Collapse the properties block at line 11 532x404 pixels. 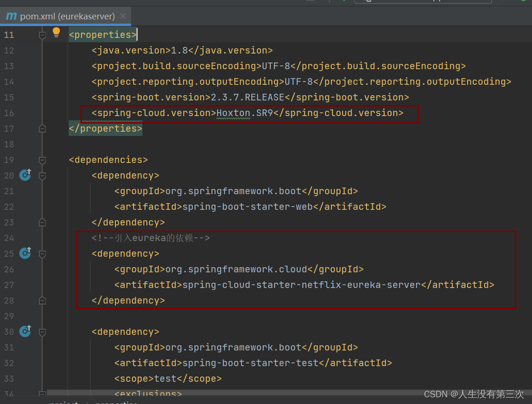43,35
